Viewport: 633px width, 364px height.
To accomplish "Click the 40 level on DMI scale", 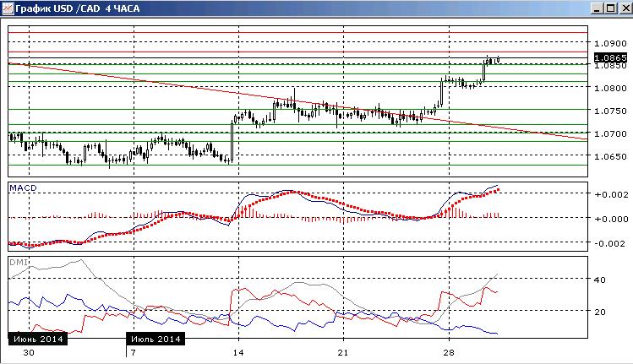I will [x=600, y=280].
